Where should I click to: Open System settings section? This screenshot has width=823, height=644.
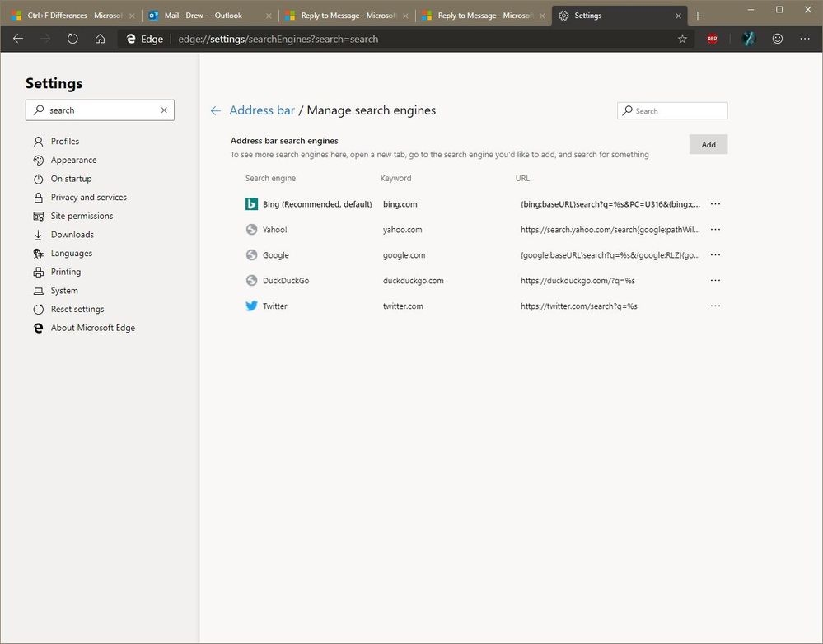(x=56, y=290)
